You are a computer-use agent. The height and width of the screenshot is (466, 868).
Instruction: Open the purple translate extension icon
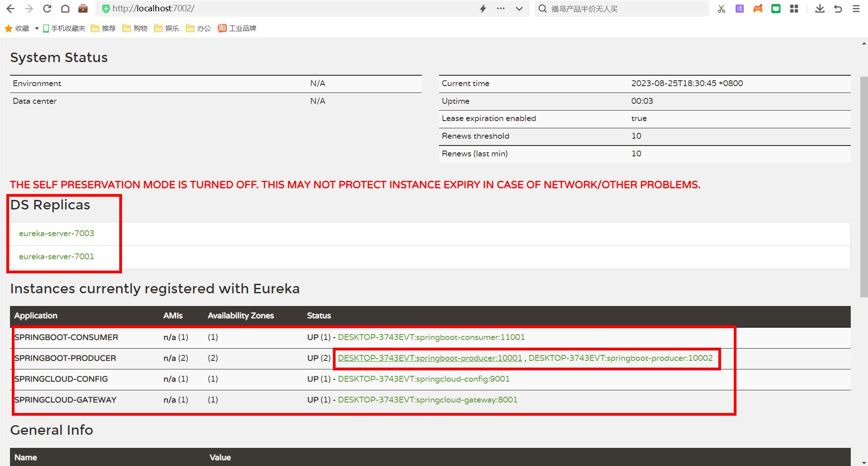[740, 9]
